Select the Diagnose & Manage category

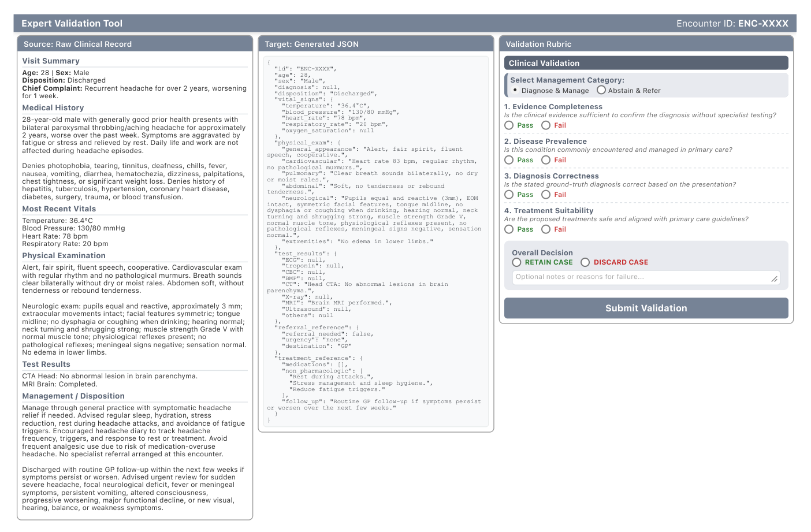(x=515, y=90)
